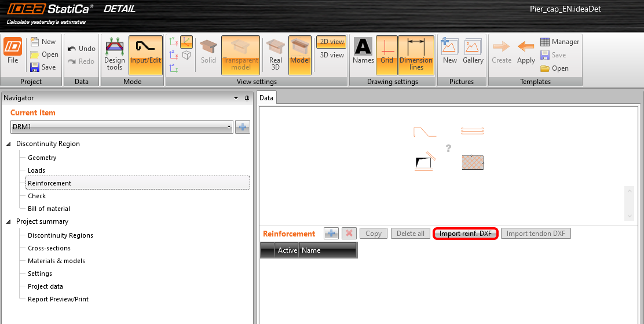Open Report Preview/Print item
This screenshot has width=644, height=324.
[58, 299]
